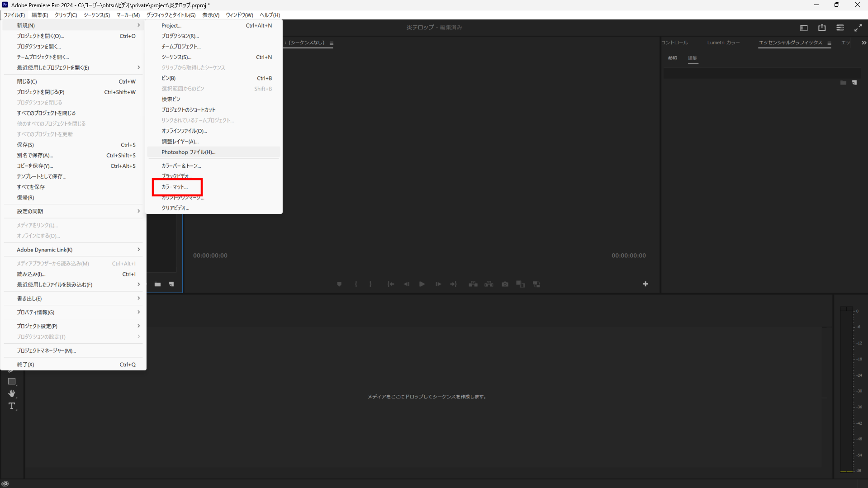
Task: Choose カラーマット... from the New submenu
Action: [x=214, y=187]
